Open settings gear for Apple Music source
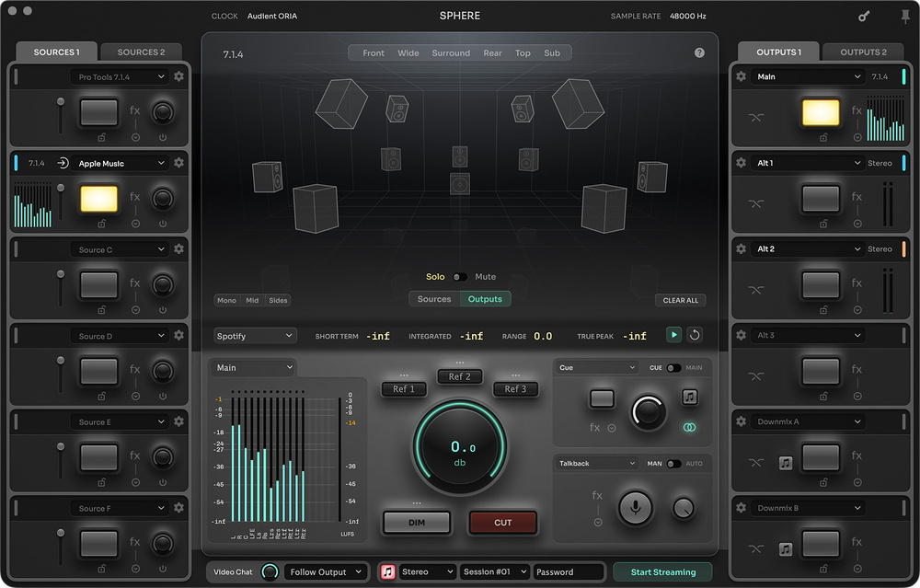920x588 pixels. [178, 163]
